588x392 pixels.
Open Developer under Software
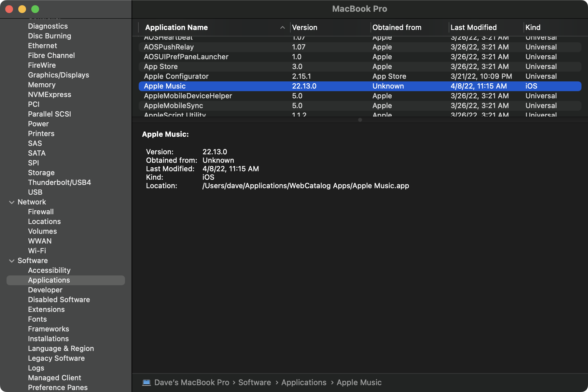pyautogui.click(x=45, y=290)
